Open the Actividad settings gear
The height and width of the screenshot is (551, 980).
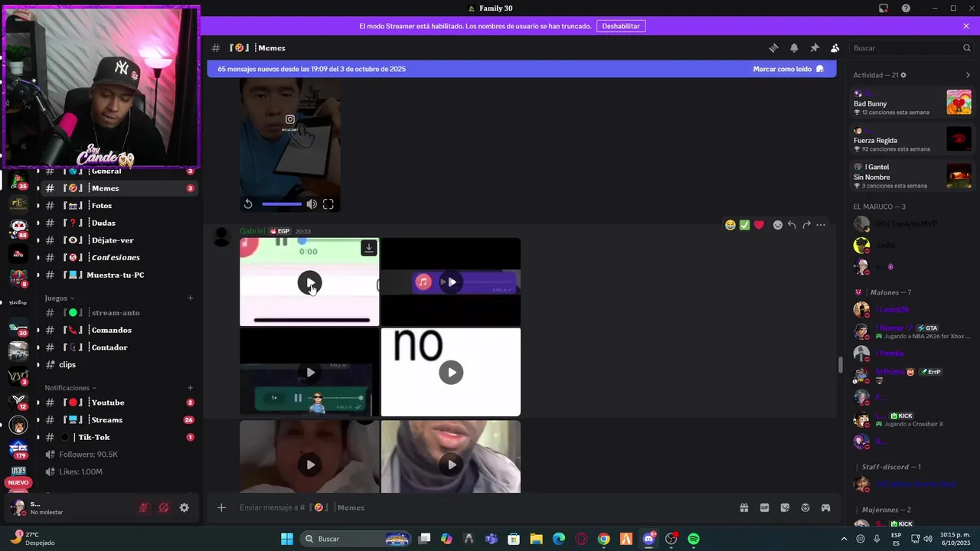(903, 75)
